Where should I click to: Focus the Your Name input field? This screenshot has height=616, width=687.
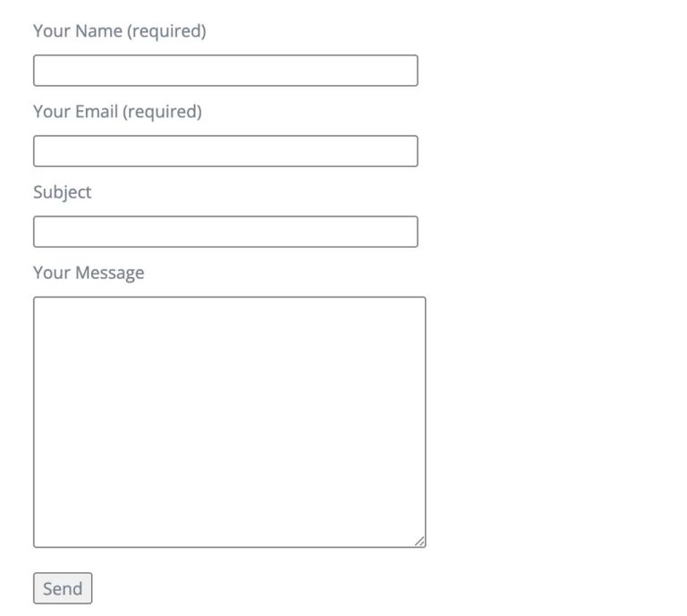point(225,71)
